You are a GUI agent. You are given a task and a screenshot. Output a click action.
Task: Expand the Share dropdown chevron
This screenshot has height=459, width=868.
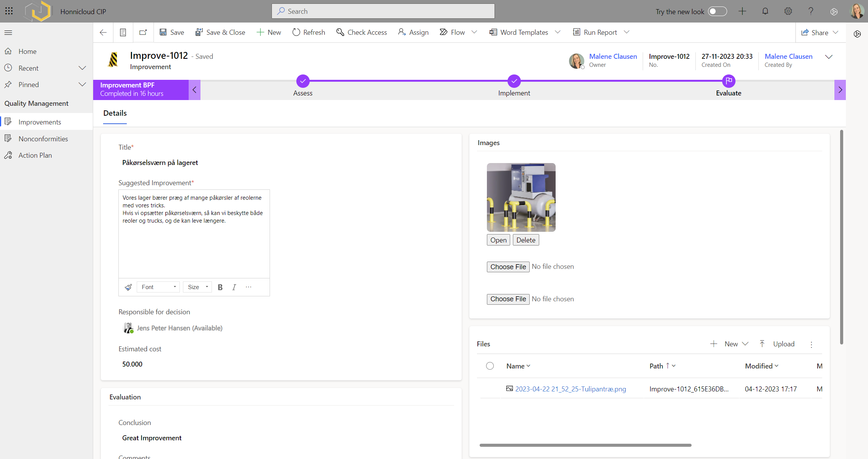click(x=836, y=32)
